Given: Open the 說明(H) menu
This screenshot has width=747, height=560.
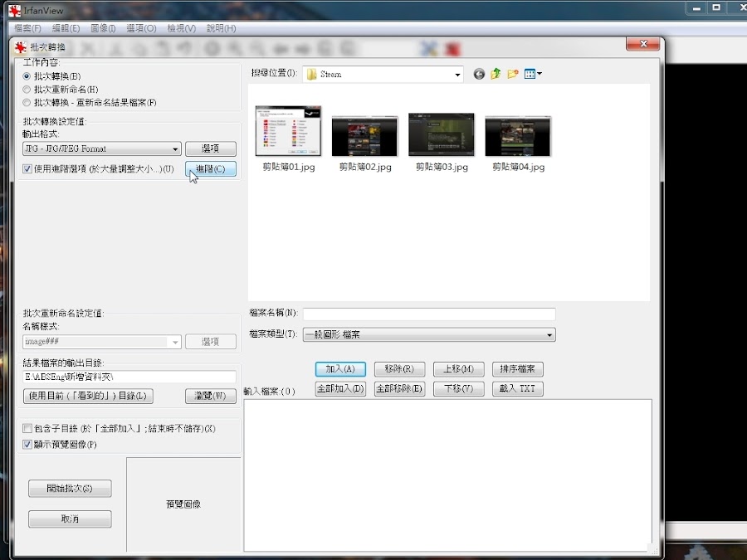Looking at the screenshot, I should point(221,28).
